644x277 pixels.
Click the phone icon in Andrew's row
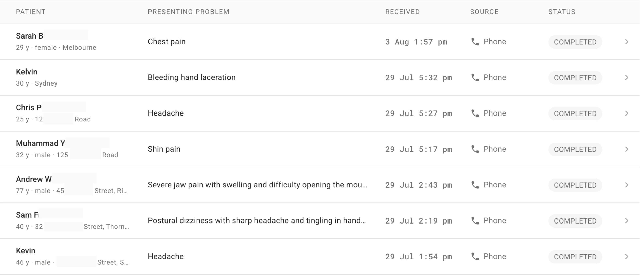coord(475,185)
